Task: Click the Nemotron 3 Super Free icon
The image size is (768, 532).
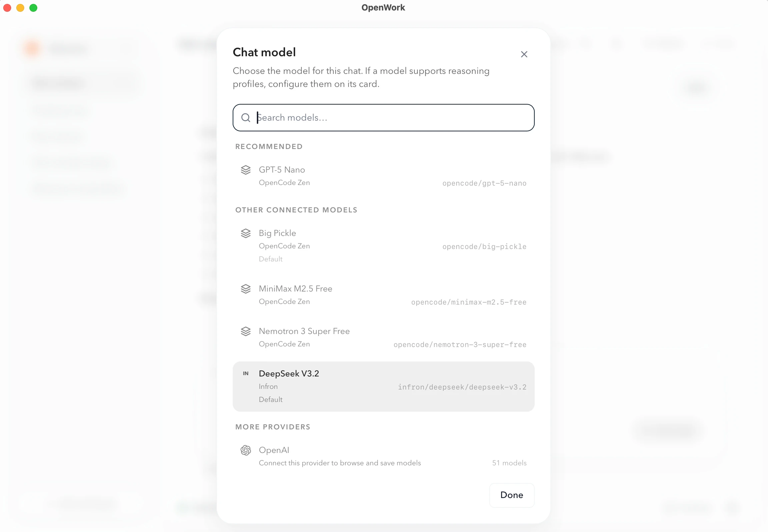Action: click(246, 331)
